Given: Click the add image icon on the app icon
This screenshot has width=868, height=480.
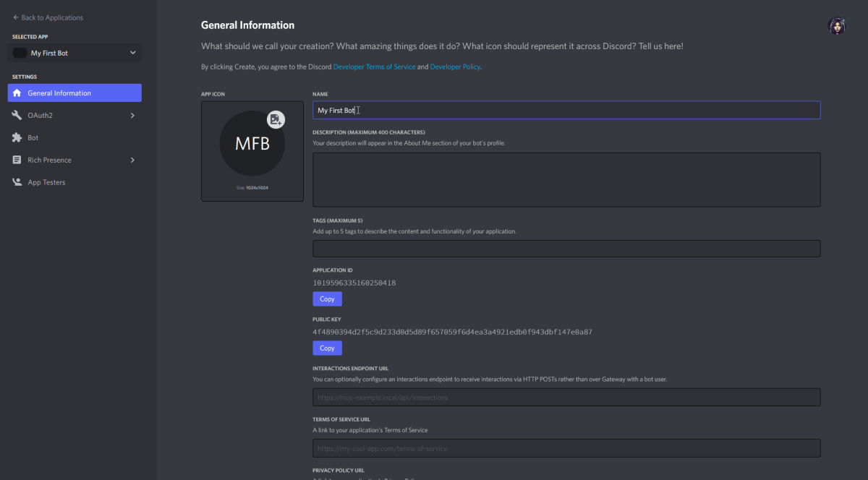Looking at the screenshot, I should pos(275,120).
